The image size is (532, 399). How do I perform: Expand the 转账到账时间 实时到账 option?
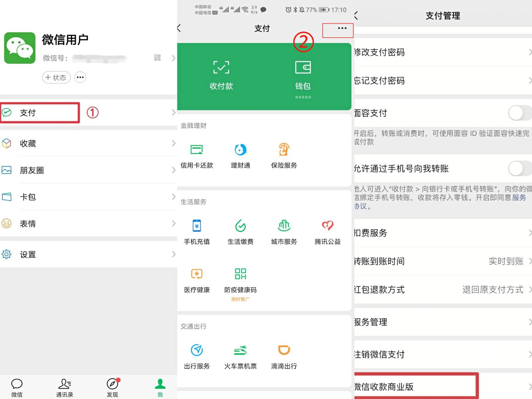coord(443,261)
